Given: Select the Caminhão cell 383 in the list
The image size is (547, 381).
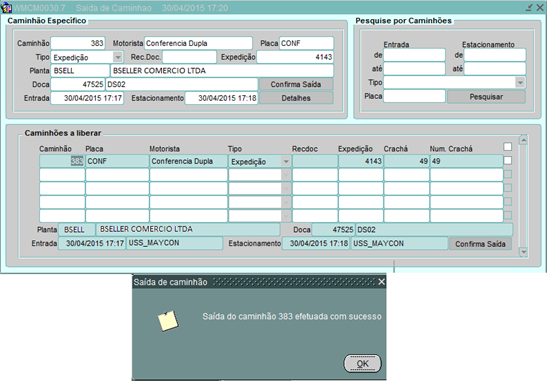Looking at the screenshot, I should [62, 161].
